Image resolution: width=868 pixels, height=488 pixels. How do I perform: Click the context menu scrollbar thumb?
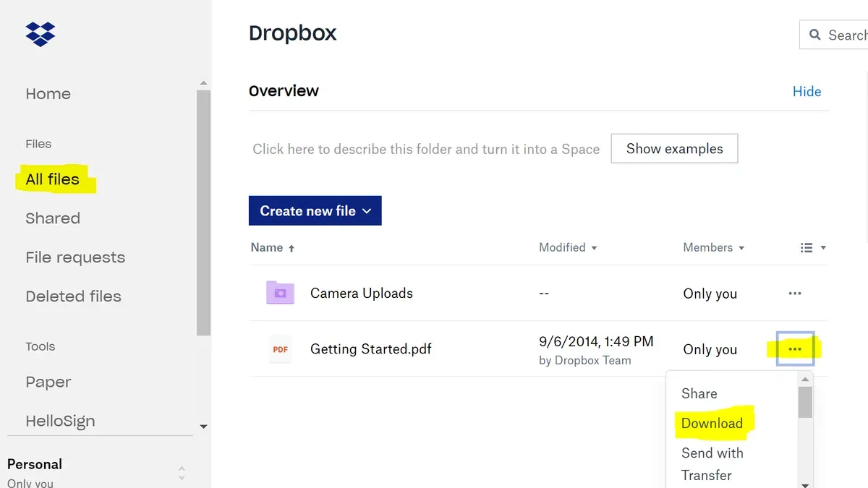(x=805, y=402)
